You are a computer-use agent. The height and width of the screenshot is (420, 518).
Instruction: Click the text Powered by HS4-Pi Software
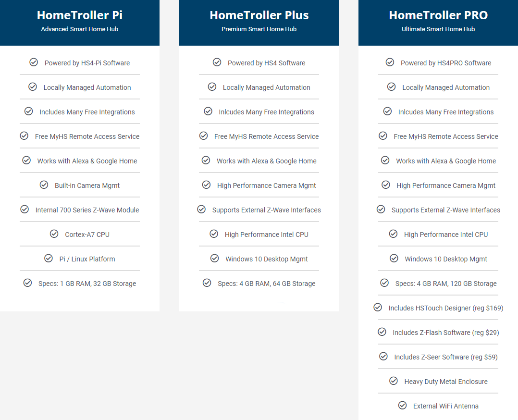pos(87,63)
